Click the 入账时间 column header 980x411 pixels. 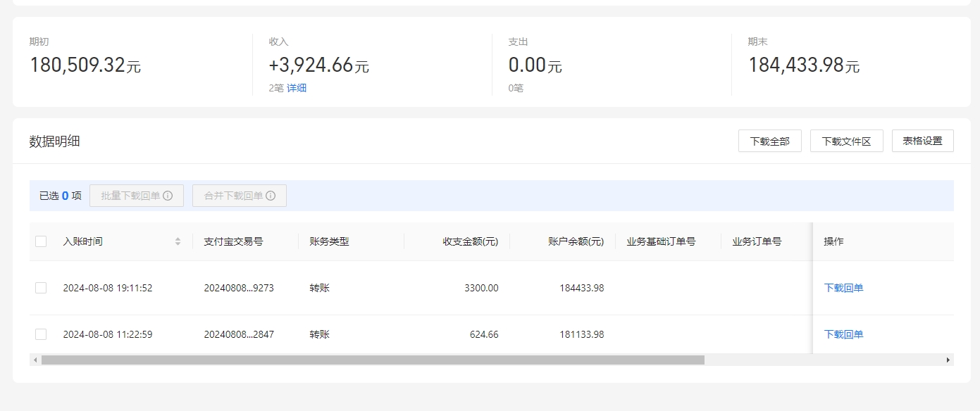pyautogui.click(x=82, y=241)
